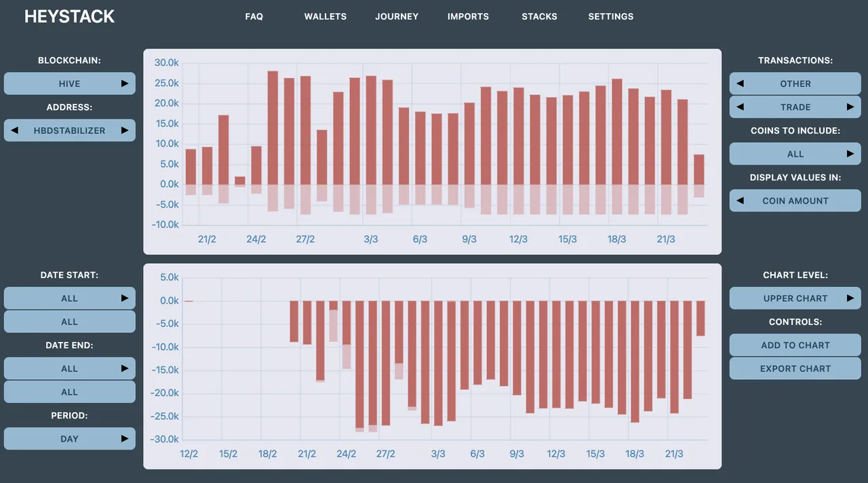Click the 21/2 axis label in upper chart

[208, 239]
